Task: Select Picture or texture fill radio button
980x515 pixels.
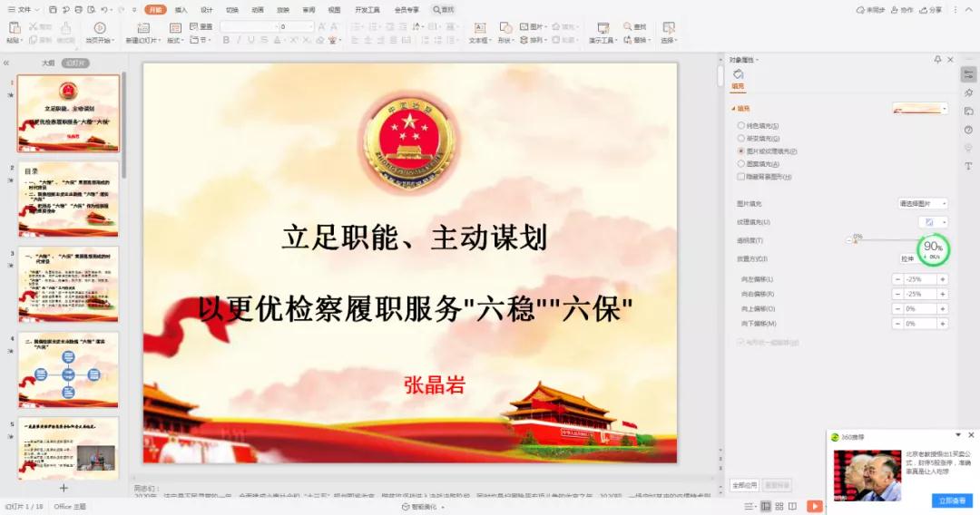Action: (741, 151)
